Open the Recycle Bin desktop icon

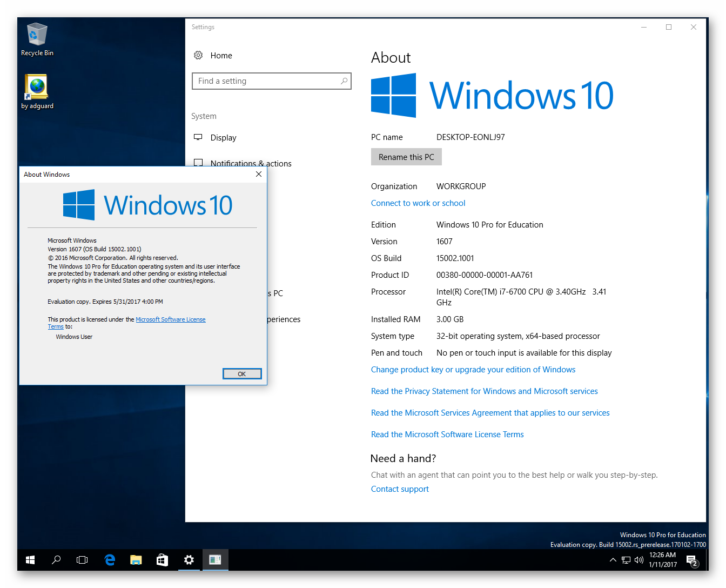pyautogui.click(x=37, y=39)
